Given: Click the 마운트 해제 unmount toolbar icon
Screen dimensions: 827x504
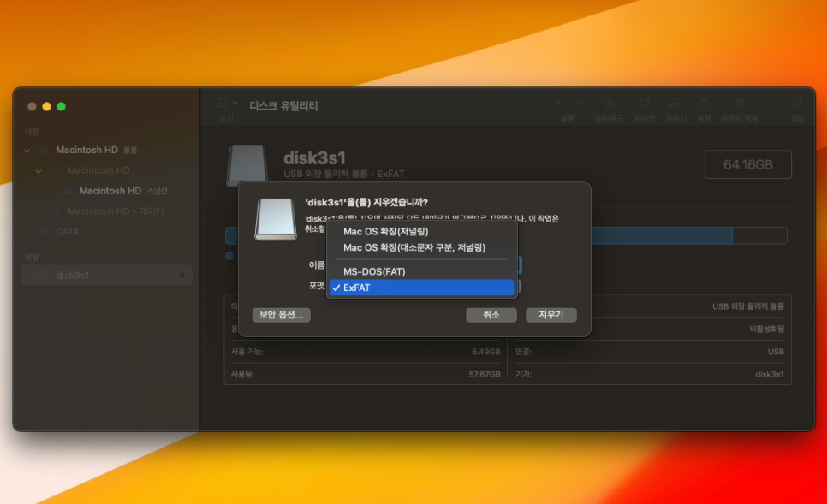Looking at the screenshot, I should click(x=740, y=103).
